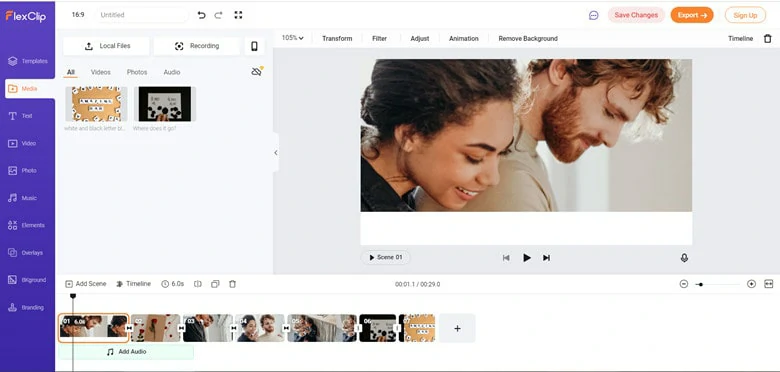Click the Local Files upload button
This screenshot has height=372, width=780.
coord(106,46)
